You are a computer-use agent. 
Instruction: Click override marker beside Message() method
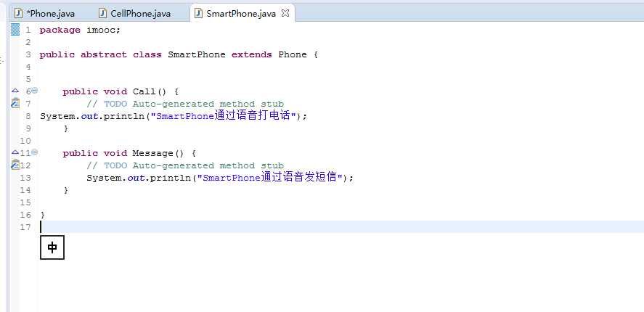tap(15, 153)
